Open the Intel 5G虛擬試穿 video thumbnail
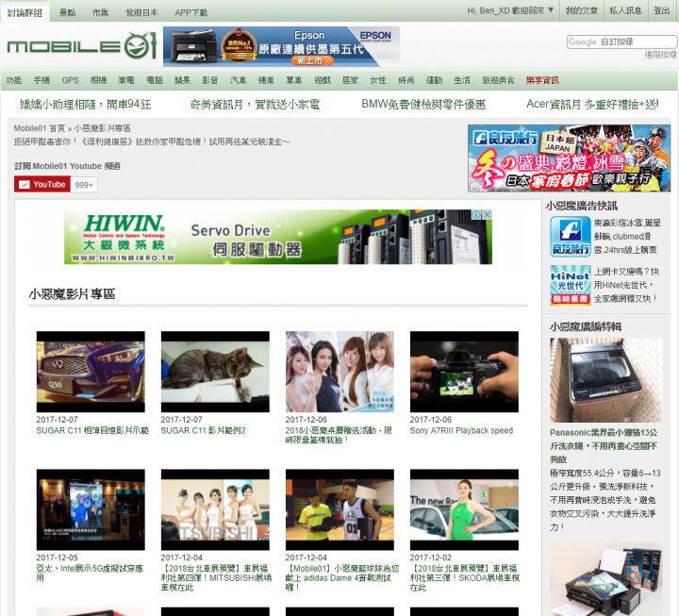679x616 pixels. point(91,509)
